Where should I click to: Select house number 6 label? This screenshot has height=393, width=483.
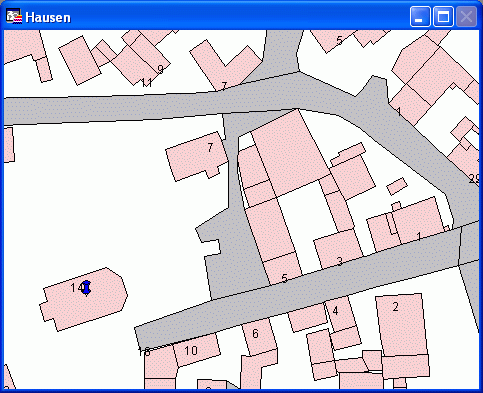pyautogui.click(x=255, y=333)
